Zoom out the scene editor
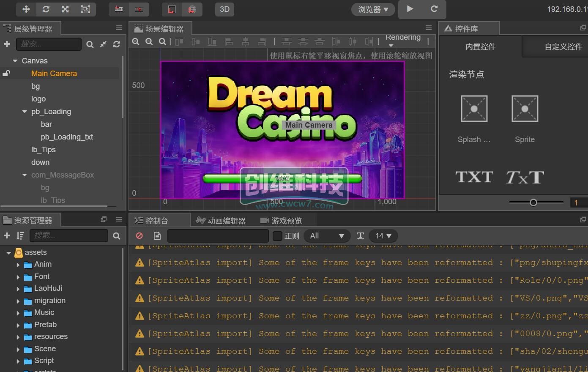The width and height of the screenshot is (588, 372). tap(149, 41)
